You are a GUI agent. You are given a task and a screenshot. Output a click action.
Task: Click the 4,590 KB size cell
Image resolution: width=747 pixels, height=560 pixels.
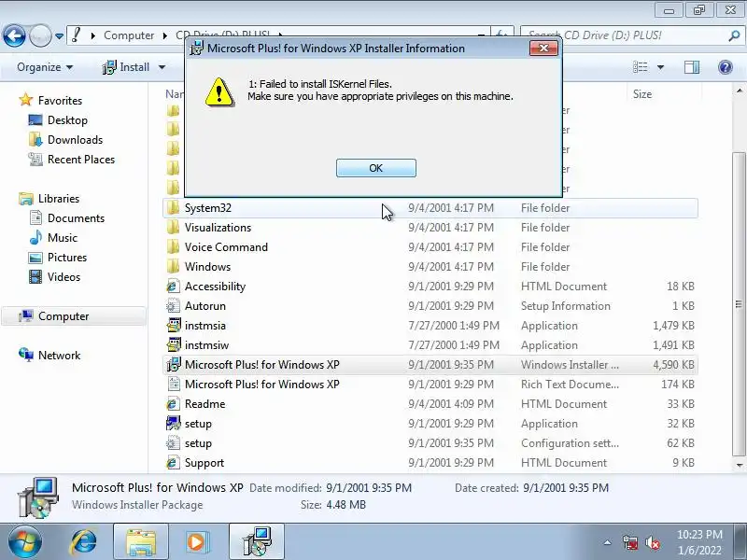click(x=673, y=365)
